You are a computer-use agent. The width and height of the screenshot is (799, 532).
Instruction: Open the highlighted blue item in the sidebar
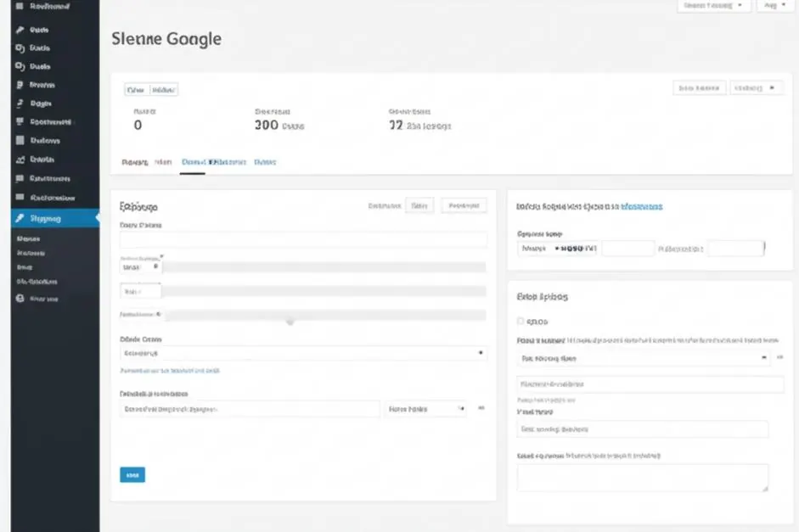pos(55,218)
